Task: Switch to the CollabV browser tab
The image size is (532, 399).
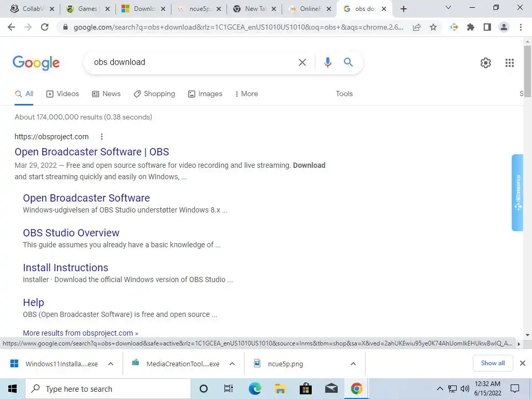Action: point(32,9)
